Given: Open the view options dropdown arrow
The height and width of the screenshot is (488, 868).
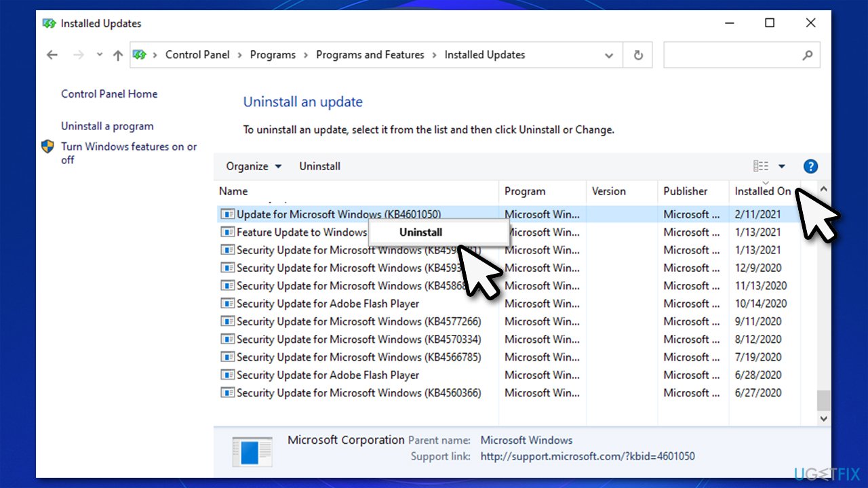Looking at the screenshot, I should (781, 166).
